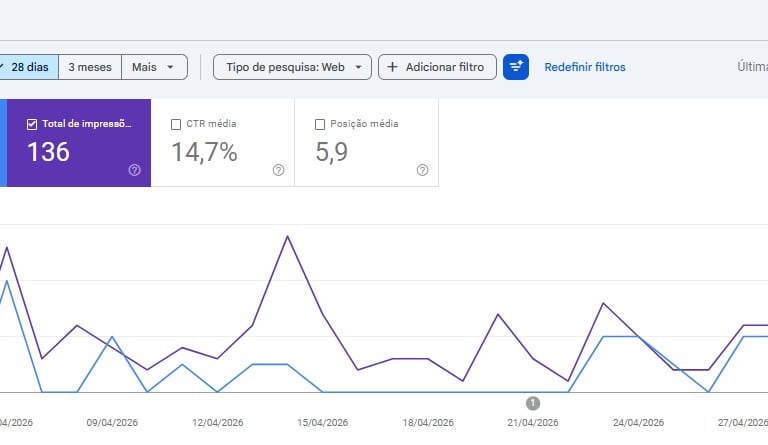This screenshot has height=445, width=768.
Task: Expand the Mais date range dropdown
Action: 154,67
